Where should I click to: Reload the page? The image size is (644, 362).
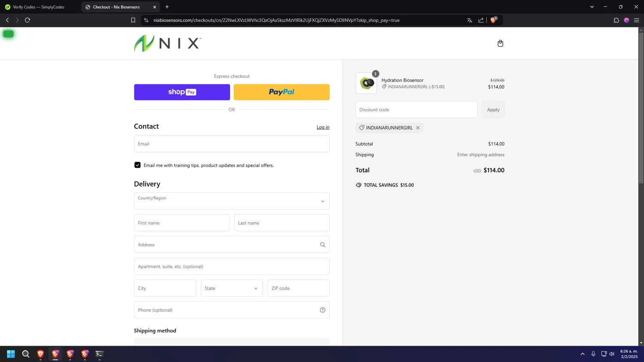coord(27,20)
